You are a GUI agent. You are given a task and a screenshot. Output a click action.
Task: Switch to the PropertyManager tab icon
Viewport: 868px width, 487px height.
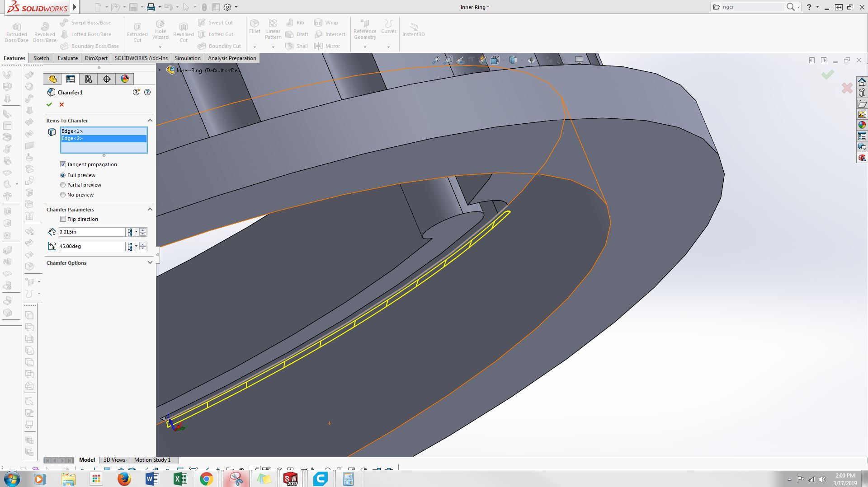click(x=71, y=79)
